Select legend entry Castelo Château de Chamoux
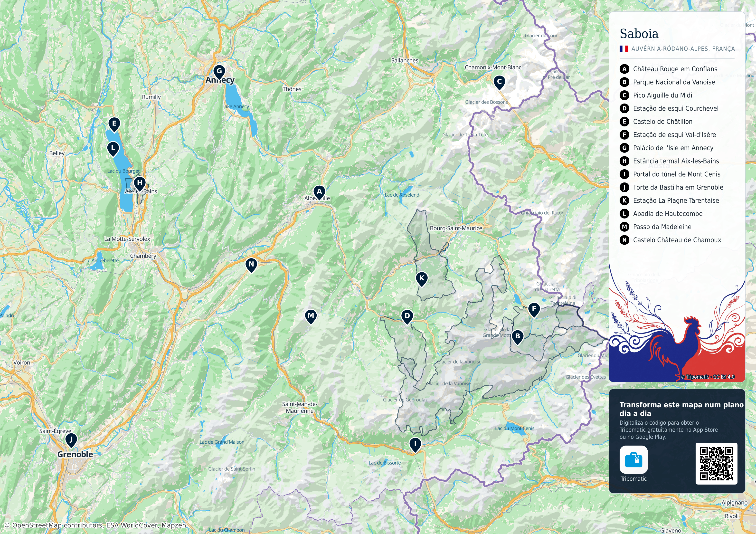The image size is (756, 534). 670,240
